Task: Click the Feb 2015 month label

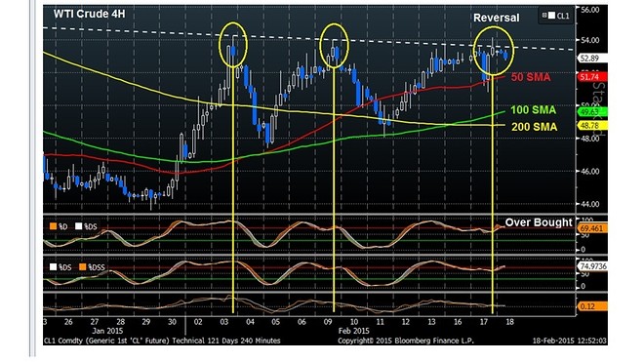Action: coord(353,331)
